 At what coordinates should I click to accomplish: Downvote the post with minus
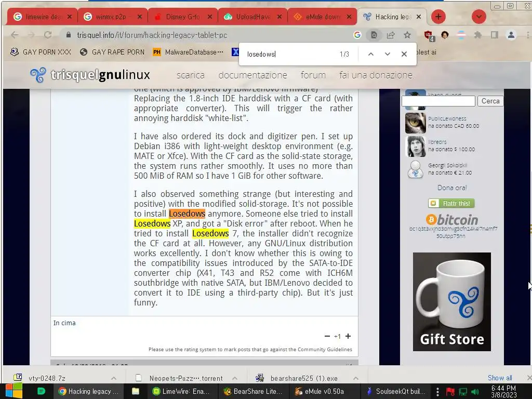[327, 336]
